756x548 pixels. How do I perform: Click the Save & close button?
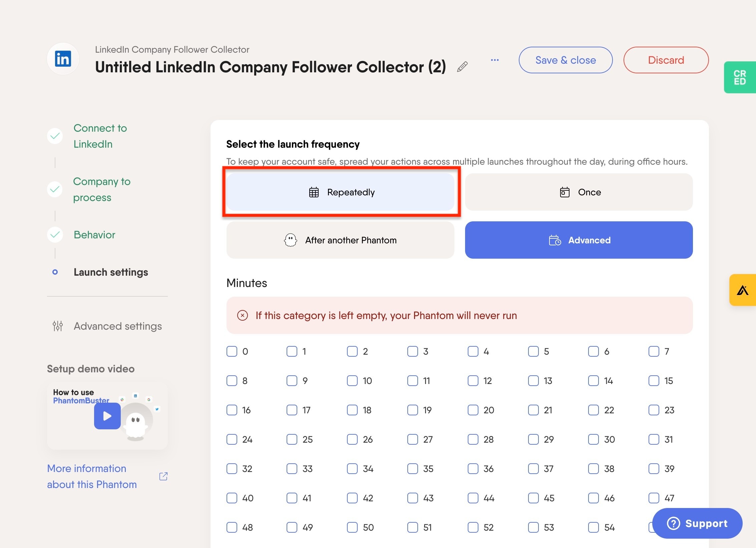tap(566, 60)
